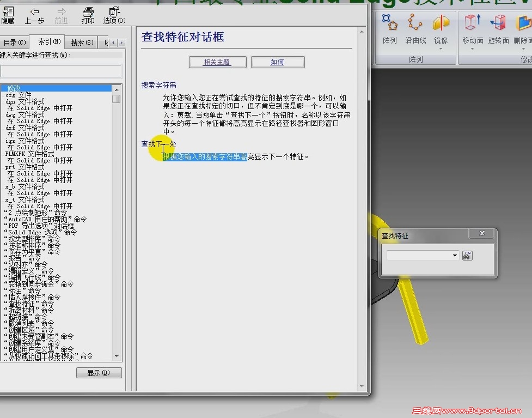The height and width of the screenshot is (418, 532).
Task: Click the find-next binoculars icon in 查找特征
Action: tap(467, 256)
